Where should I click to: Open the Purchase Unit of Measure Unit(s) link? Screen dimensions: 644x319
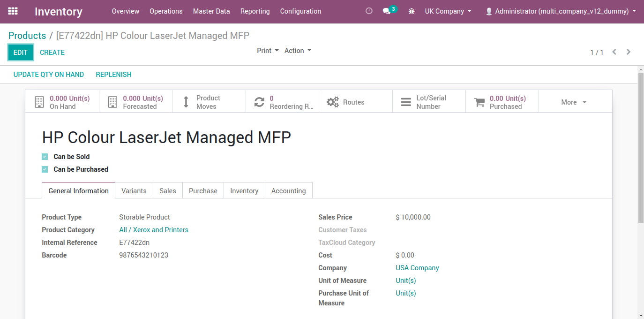point(406,293)
